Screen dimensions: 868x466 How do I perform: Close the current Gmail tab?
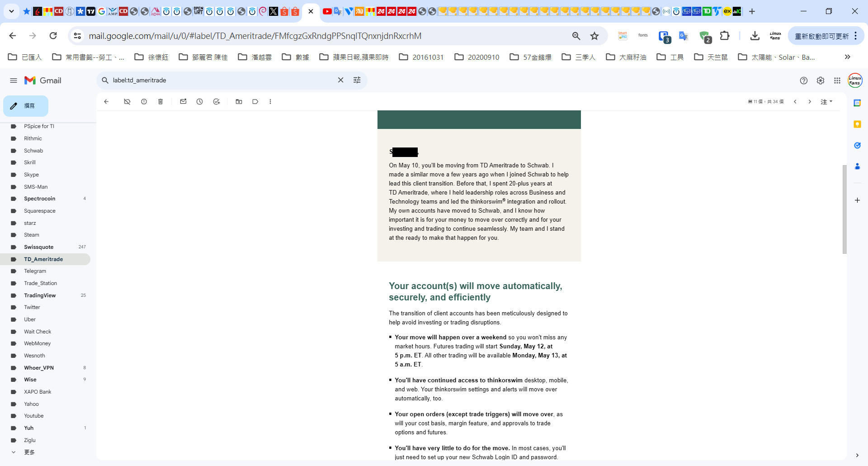(x=311, y=11)
